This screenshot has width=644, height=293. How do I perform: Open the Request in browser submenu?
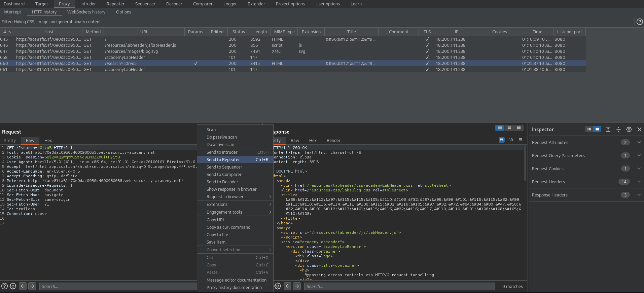point(235,197)
